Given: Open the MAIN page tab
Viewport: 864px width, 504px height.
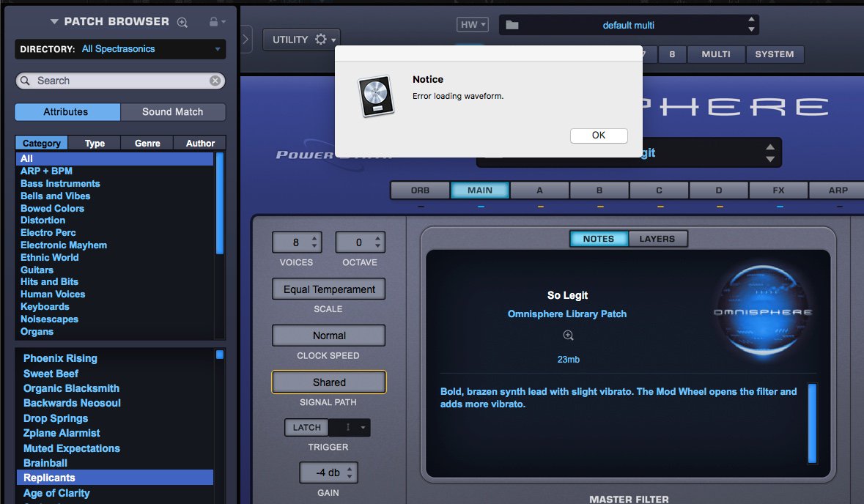Looking at the screenshot, I should [x=480, y=190].
